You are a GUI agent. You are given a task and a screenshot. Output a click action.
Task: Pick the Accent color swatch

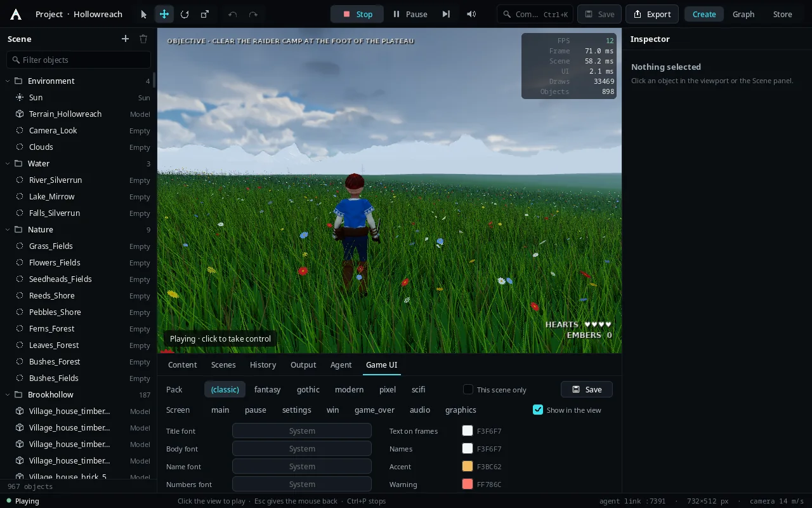tap(468, 466)
